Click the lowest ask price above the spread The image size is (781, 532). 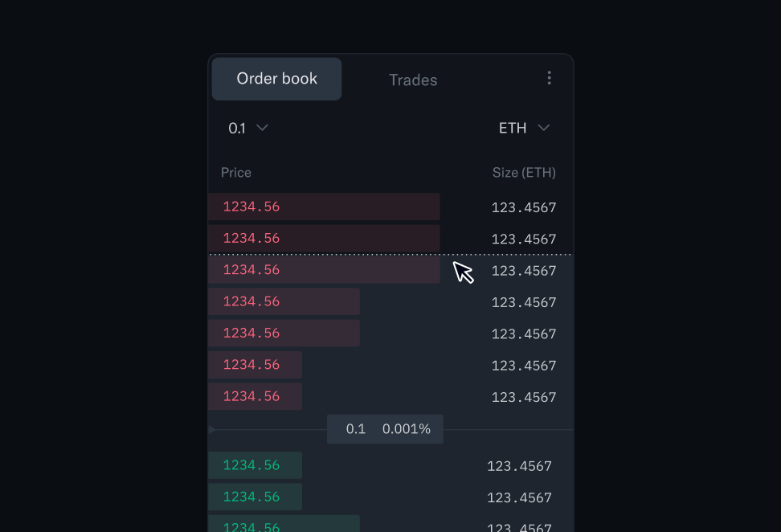pyautogui.click(x=251, y=395)
